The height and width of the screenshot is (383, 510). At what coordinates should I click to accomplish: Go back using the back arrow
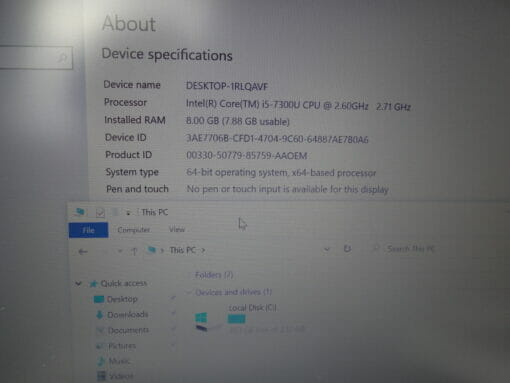point(83,251)
